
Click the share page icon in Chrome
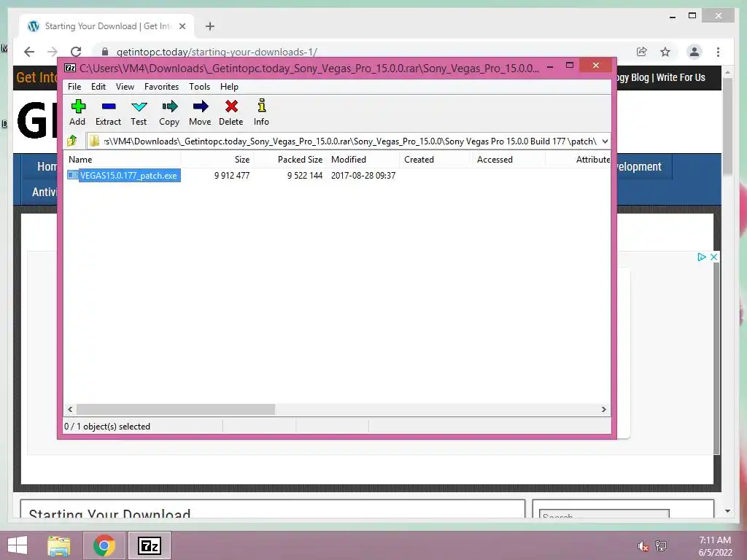(x=642, y=52)
